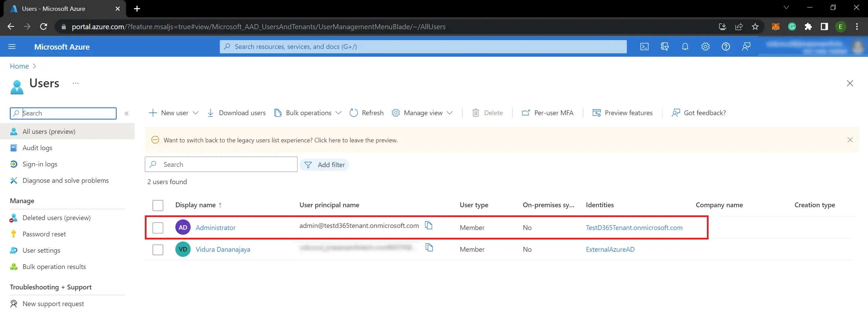Click the legacy users list banner message
This screenshot has width=868, height=320.
point(281,140)
